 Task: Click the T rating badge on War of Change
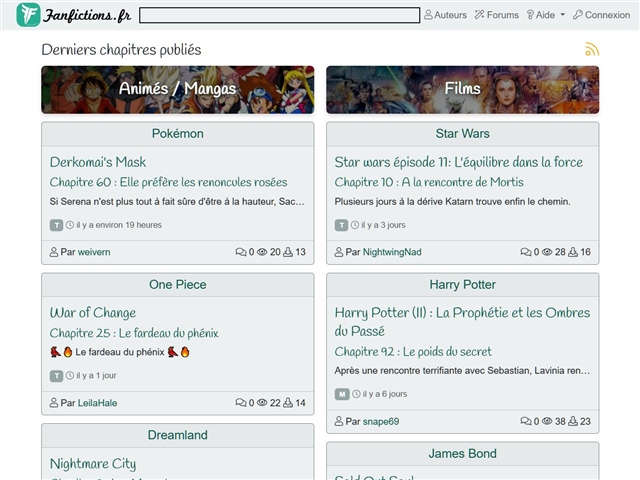(56, 376)
